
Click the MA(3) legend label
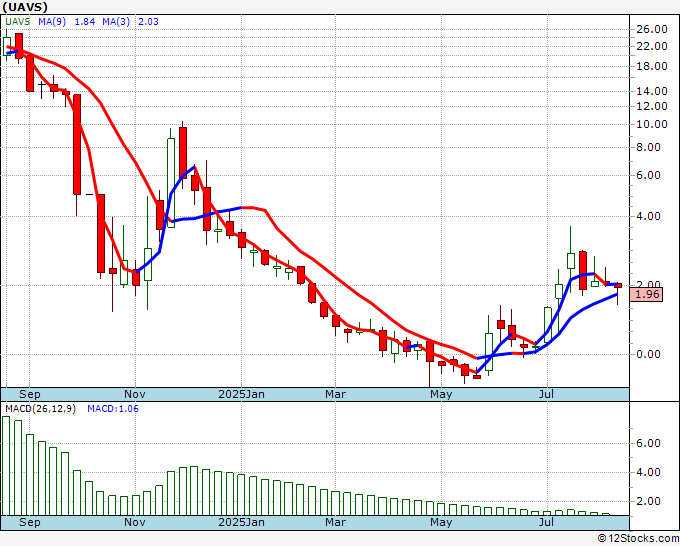tap(116, 22)
